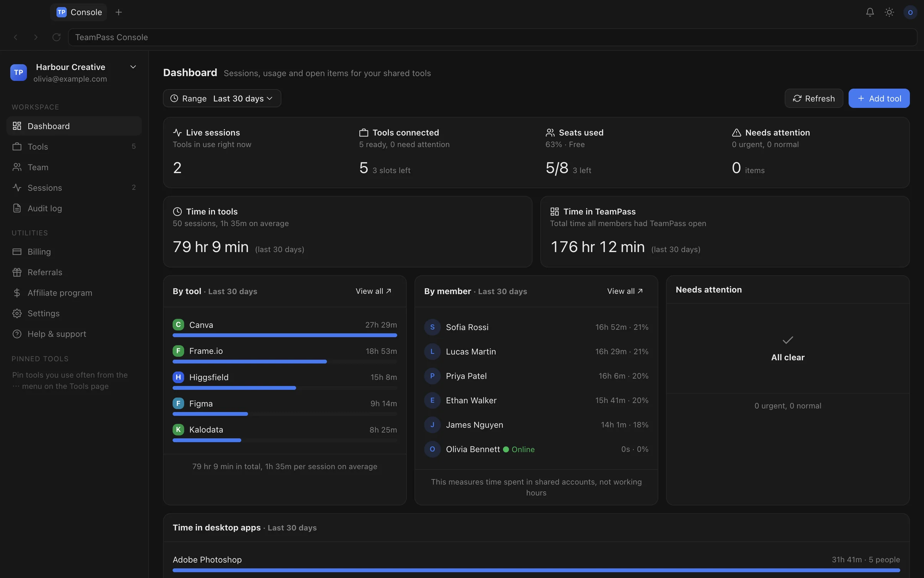The image size is (924, 578).
Task: Toggle light theme with sun icon
Action: [x=889, y=12]
